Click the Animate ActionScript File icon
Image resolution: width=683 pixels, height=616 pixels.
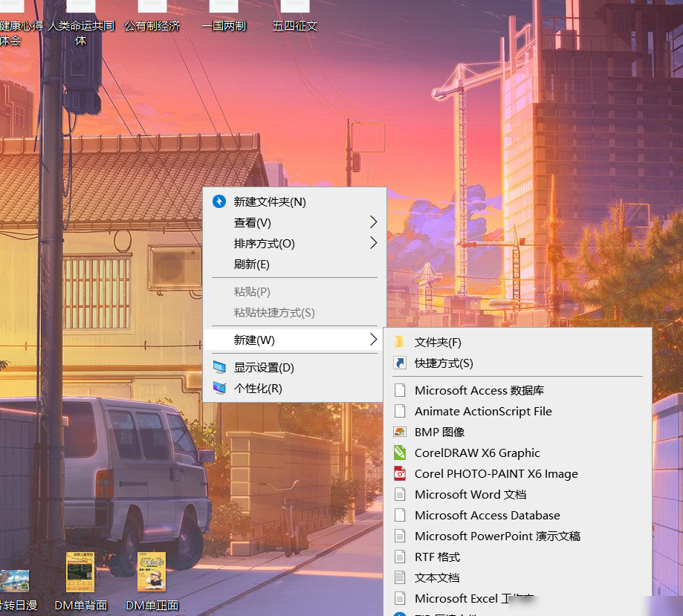click(400, 411)
